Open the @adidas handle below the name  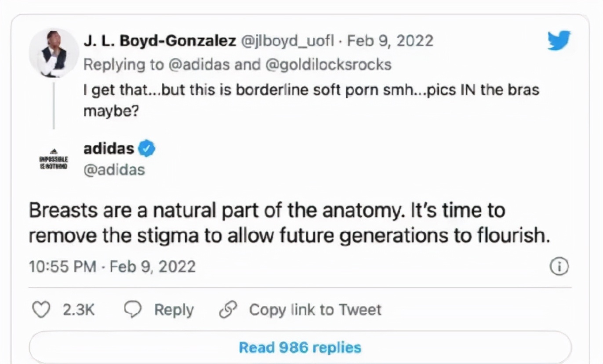114,170
